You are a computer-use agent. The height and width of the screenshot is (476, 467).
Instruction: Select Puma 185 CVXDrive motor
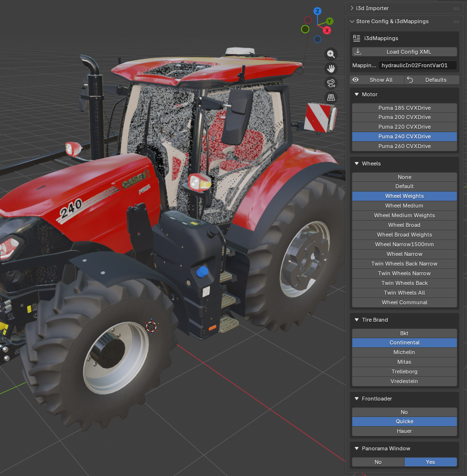405,108
